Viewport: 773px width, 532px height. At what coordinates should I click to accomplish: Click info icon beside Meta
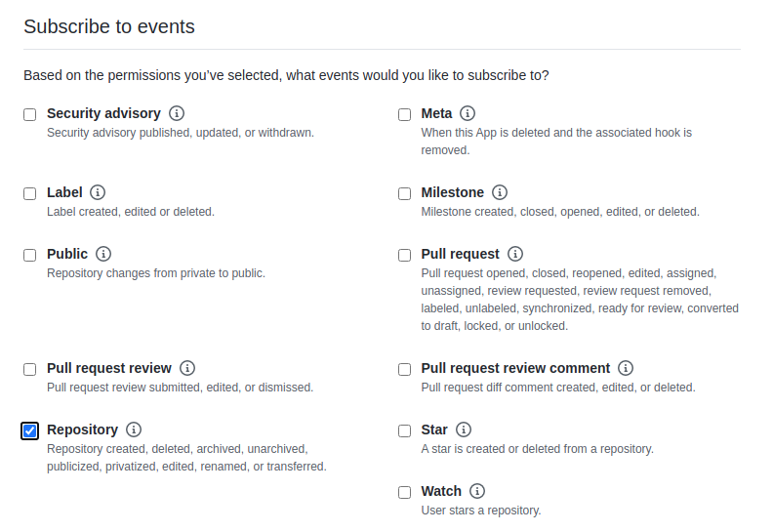point(468,113)
